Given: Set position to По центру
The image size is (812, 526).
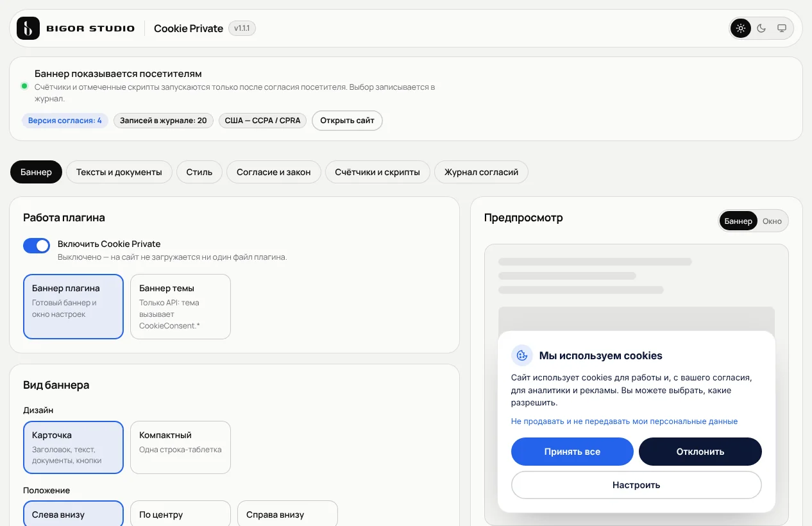Looking at the screenshot, I should (180, 514).
